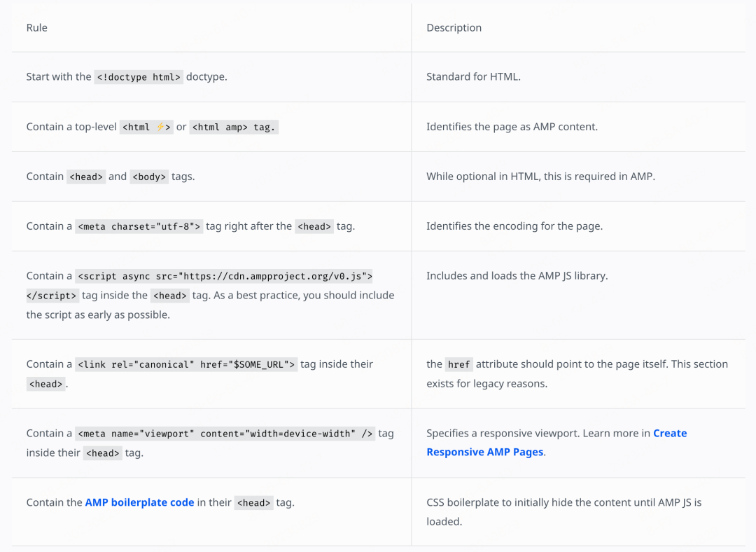Click 'Includes and loads the AMP JS library' text
This screenshot has width=756, height=552.
(x=517, y=276)
